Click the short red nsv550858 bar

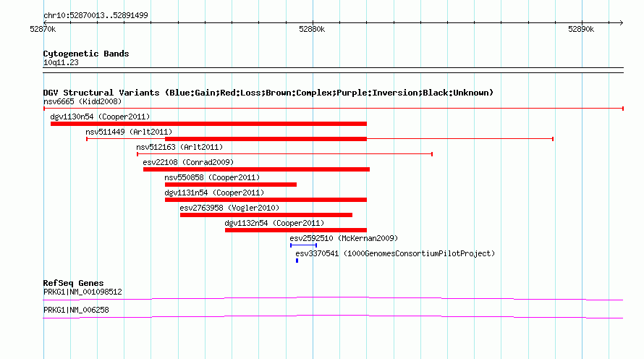coord(230,185)
